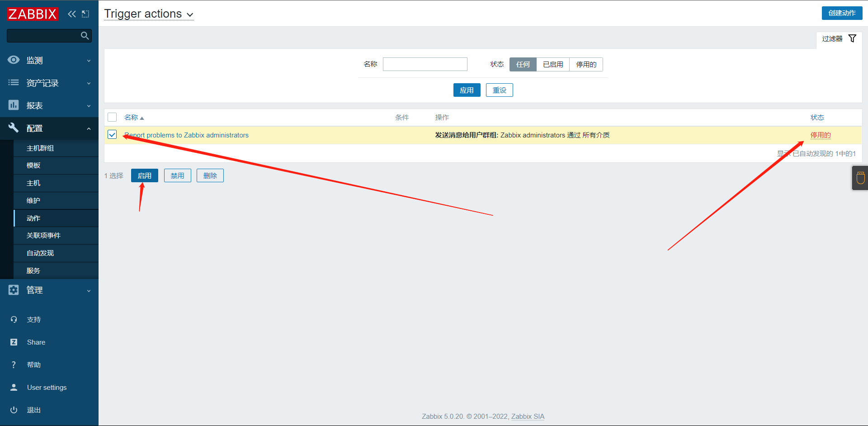Click the 资产记录 menu label

[x=42, y=83]
